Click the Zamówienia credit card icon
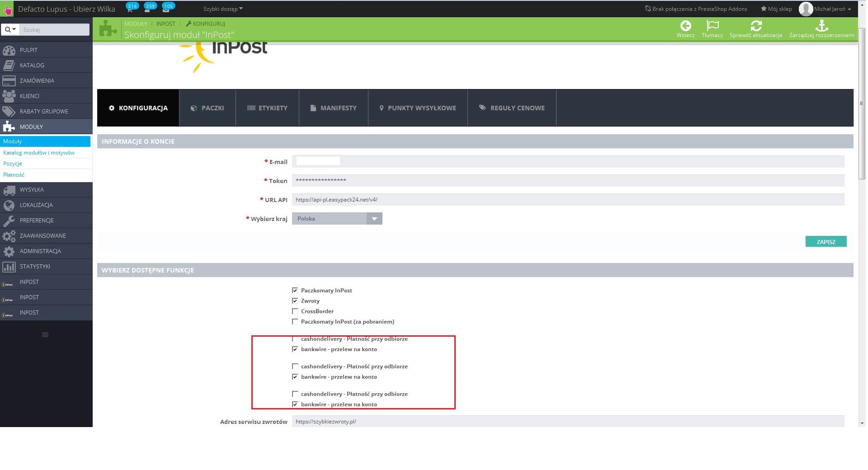The height and width of the screenshot is (470, 868). click(x=9, y=81)
